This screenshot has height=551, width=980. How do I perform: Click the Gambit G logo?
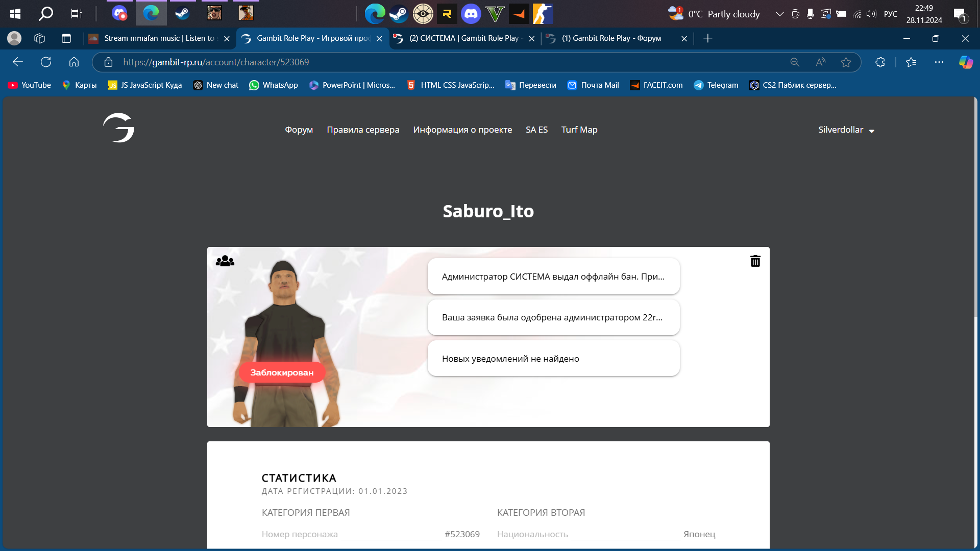[118, 128]
